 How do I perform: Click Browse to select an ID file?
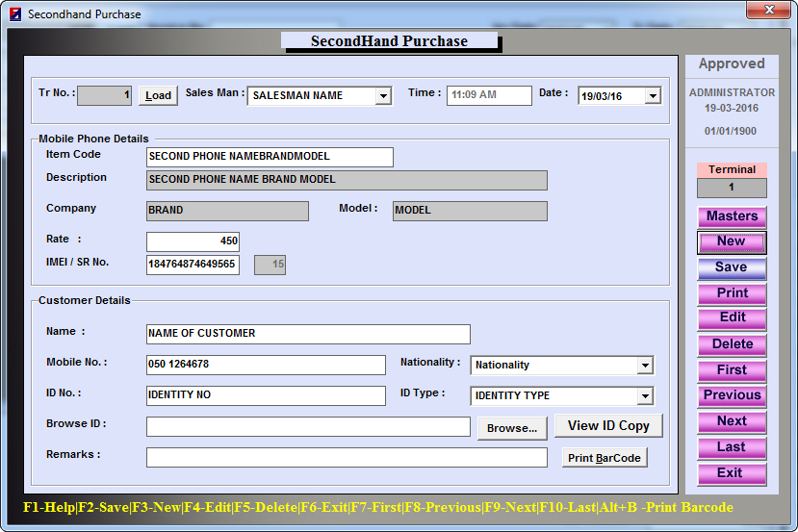pyautogui.click(x=512, y=428)
